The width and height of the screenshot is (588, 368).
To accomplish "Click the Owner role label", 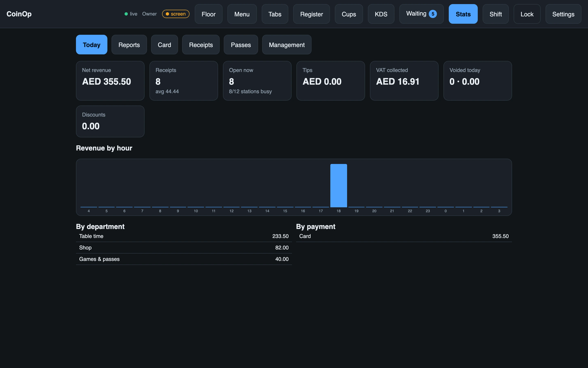I will [149, 14].
